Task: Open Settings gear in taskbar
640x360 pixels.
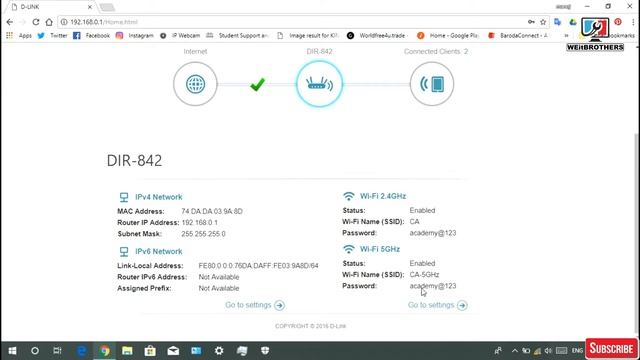Action: click(x=219, y=351)
